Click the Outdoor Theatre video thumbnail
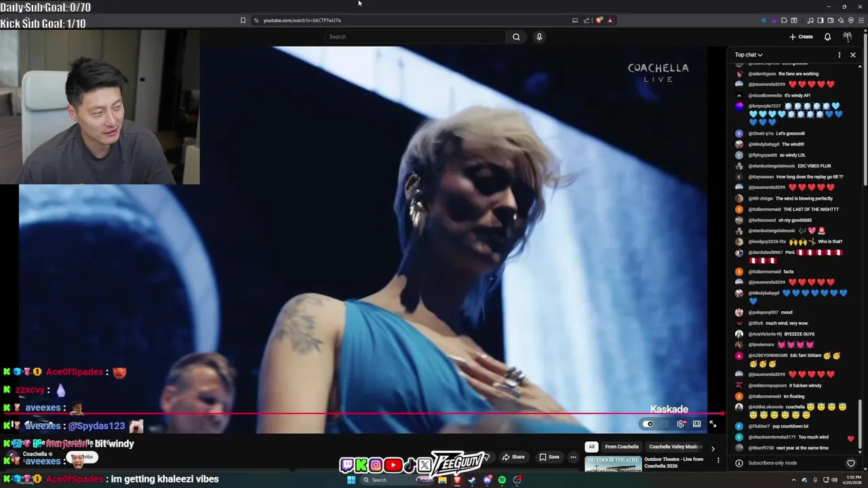 click(613, 464)
